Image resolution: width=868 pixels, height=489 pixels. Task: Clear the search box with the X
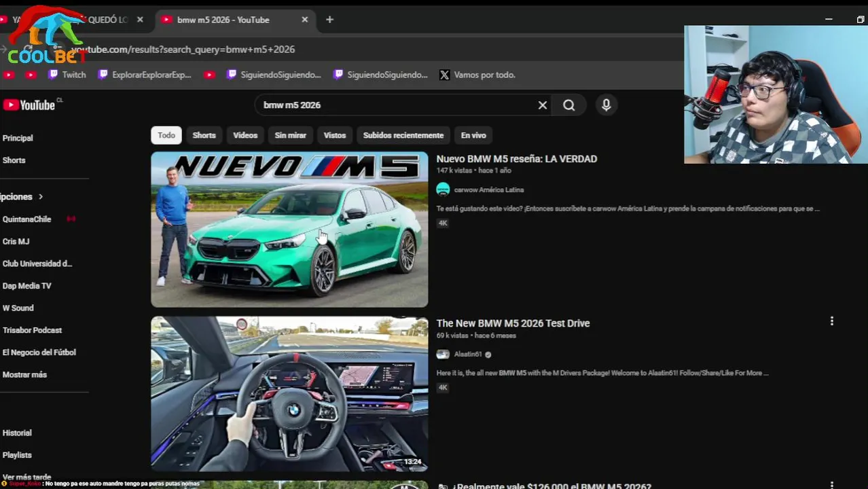[543, 105]
